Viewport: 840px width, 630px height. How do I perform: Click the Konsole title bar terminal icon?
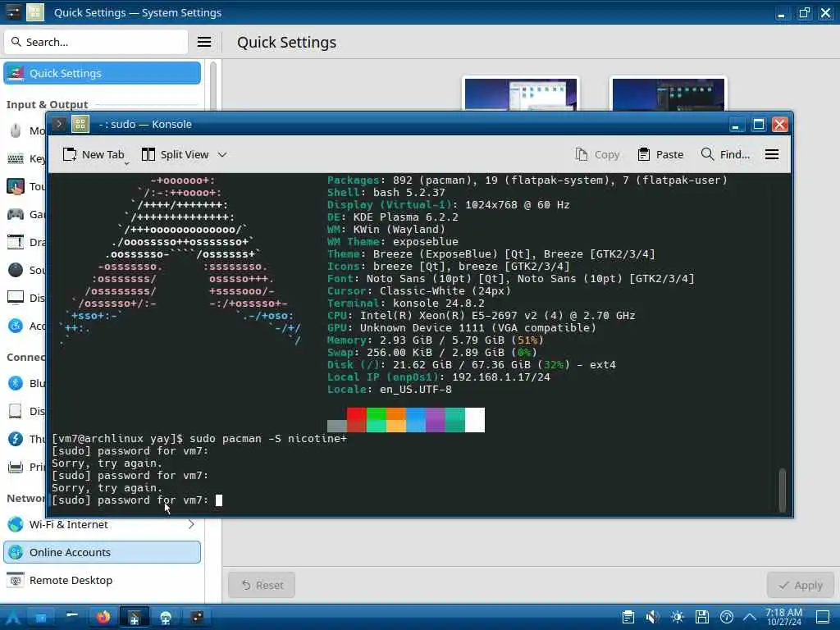pos(59,125)
